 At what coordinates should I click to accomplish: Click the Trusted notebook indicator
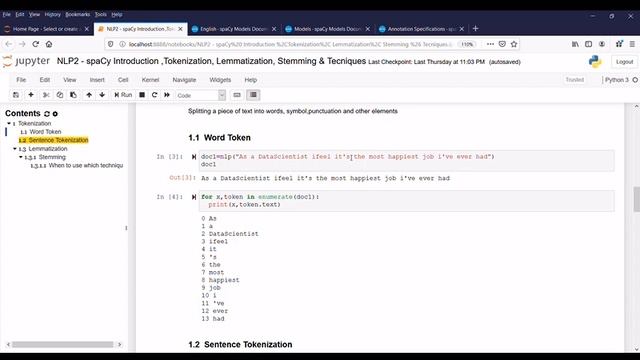tap(574, 80)
